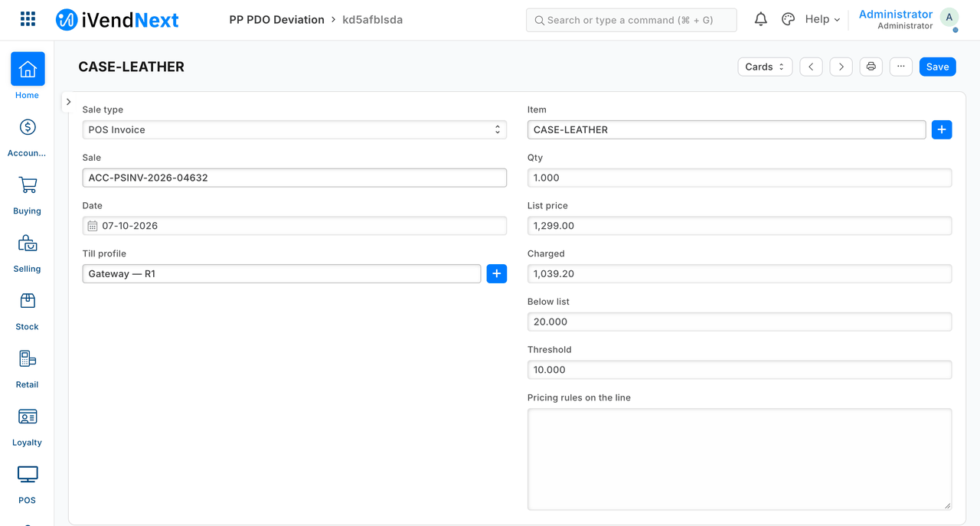Click the List price field

740,226
